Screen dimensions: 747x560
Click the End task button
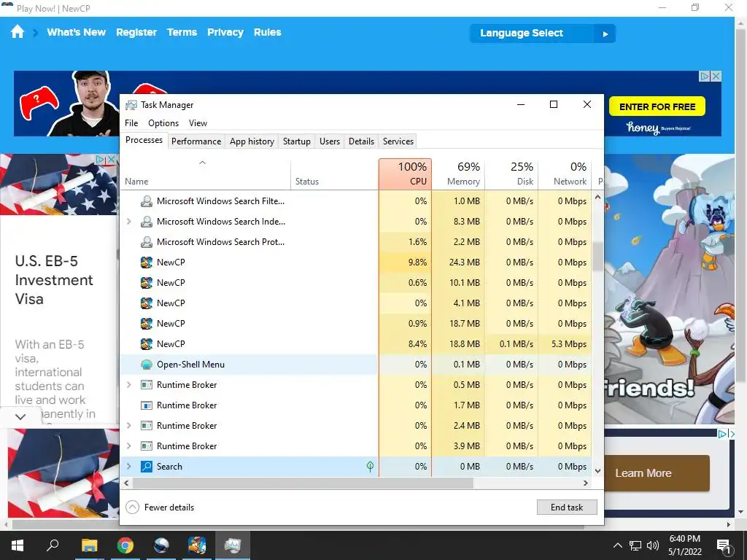pos(567,507)
